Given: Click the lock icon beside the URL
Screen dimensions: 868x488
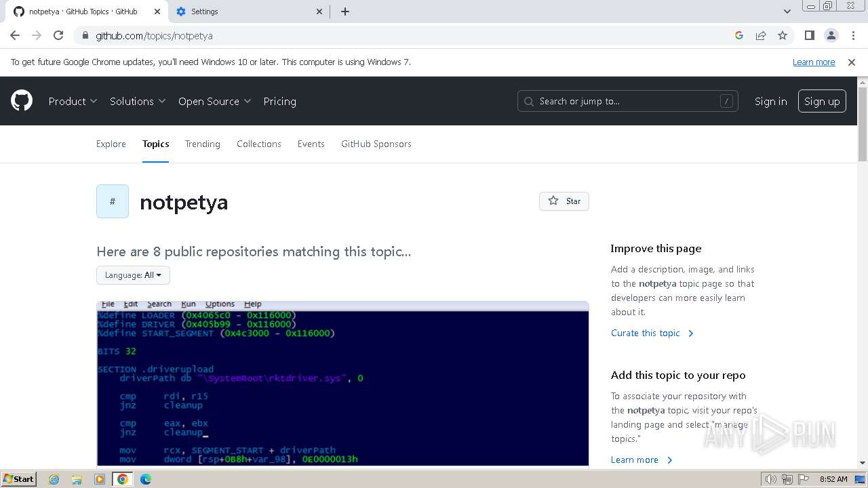Looking at the screenshot, I should tap(85, 35).
